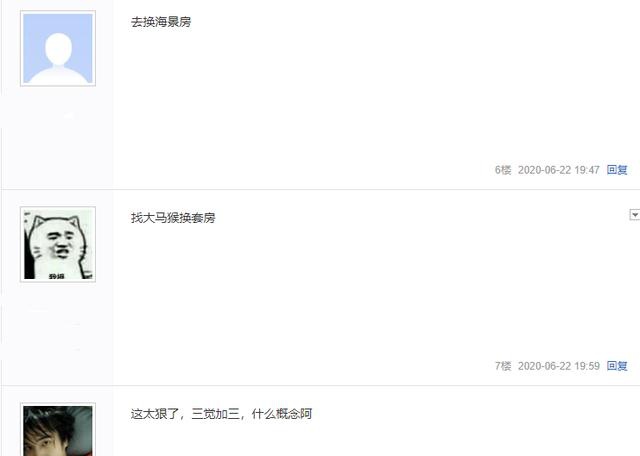
Task: Select the comment text 去换海景房
Action: pos(161,22)
